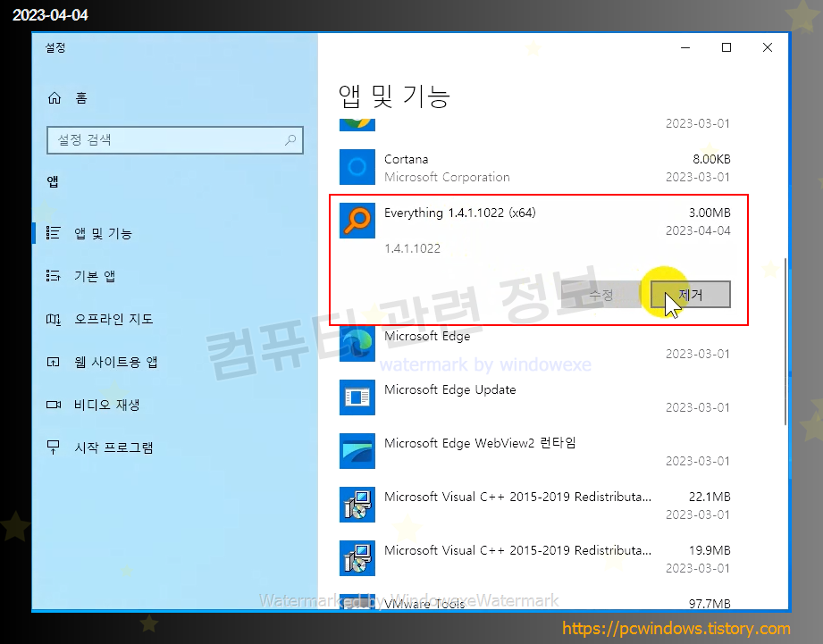Image resolution: width=823 pixels, height=644 pixels.
Task: Click the 22.1MB size value
Action: pos(710,497)
